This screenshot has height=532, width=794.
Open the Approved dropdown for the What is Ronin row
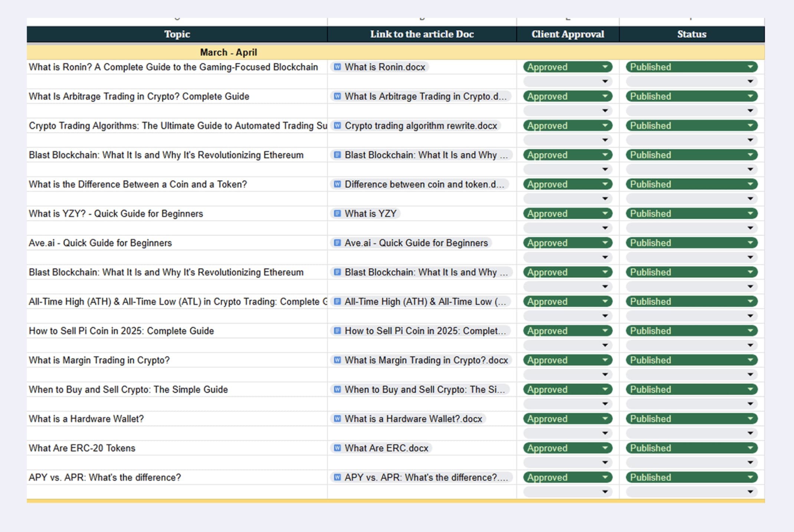[x=568, y=67]
